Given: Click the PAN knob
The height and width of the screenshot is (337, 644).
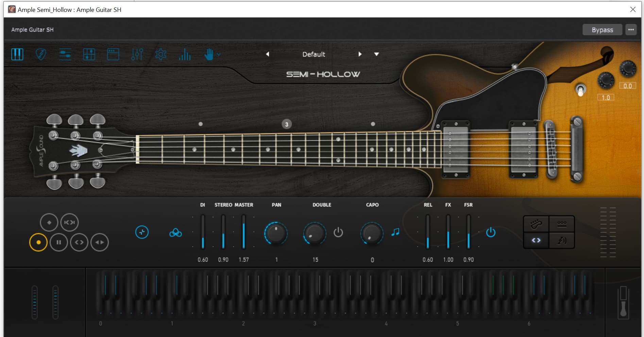Looking at the screenshot, I should [x=276, y=233].
